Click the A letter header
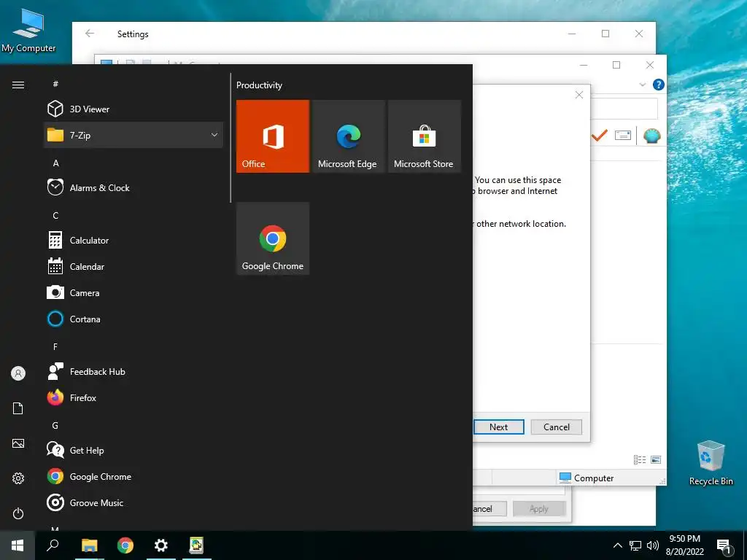The width and height of the screenshot is (747, 560). coord(55,163)
